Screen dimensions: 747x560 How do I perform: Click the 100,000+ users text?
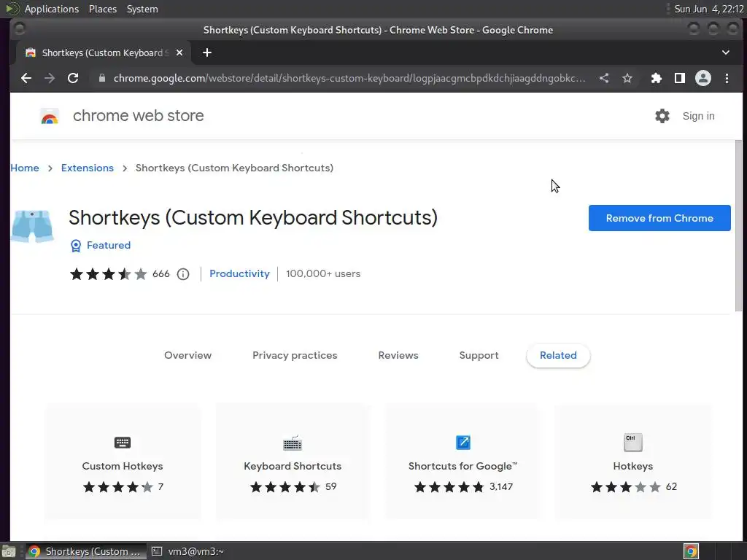click(x=323, y=274)
